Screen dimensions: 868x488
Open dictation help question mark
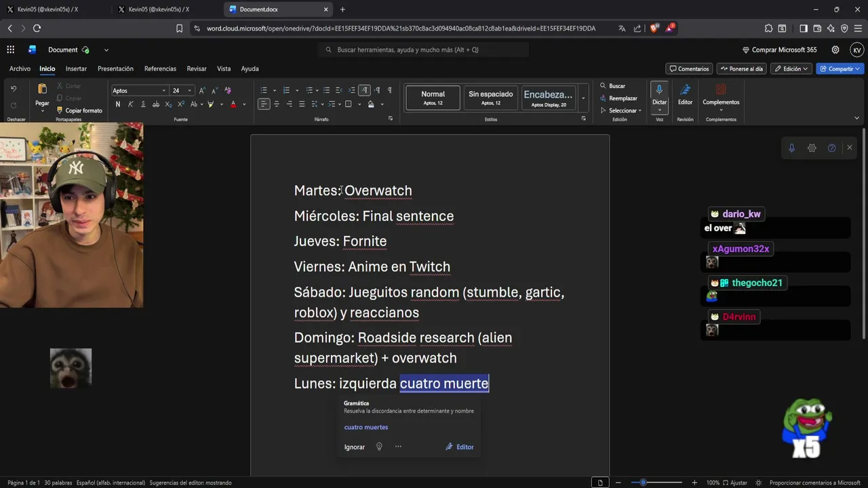pyautogui.click(x=831, y=148)
